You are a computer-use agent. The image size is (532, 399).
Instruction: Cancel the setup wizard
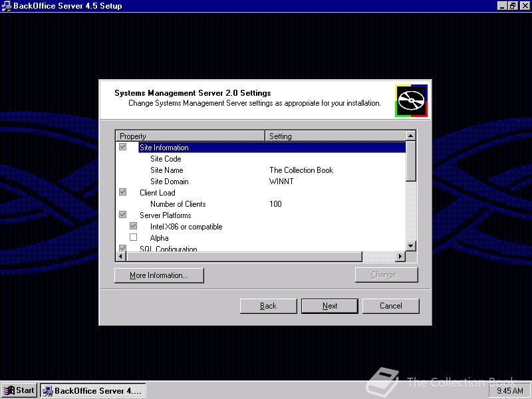point(390,306)
